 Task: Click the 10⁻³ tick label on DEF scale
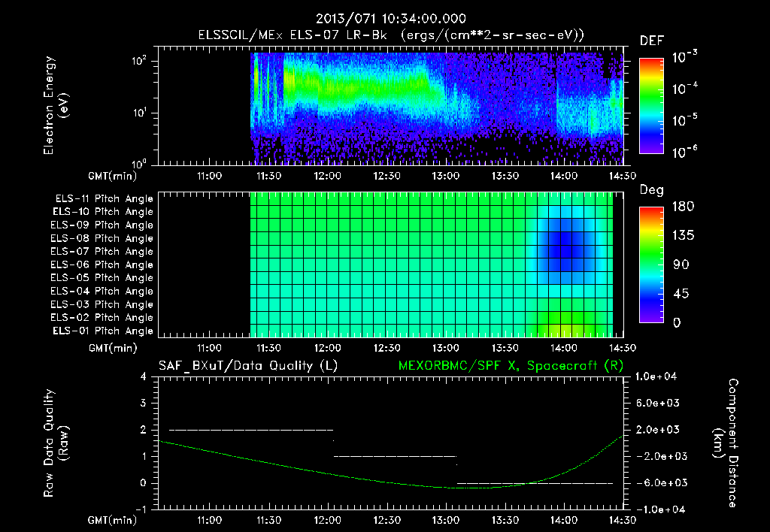point(684,56)
